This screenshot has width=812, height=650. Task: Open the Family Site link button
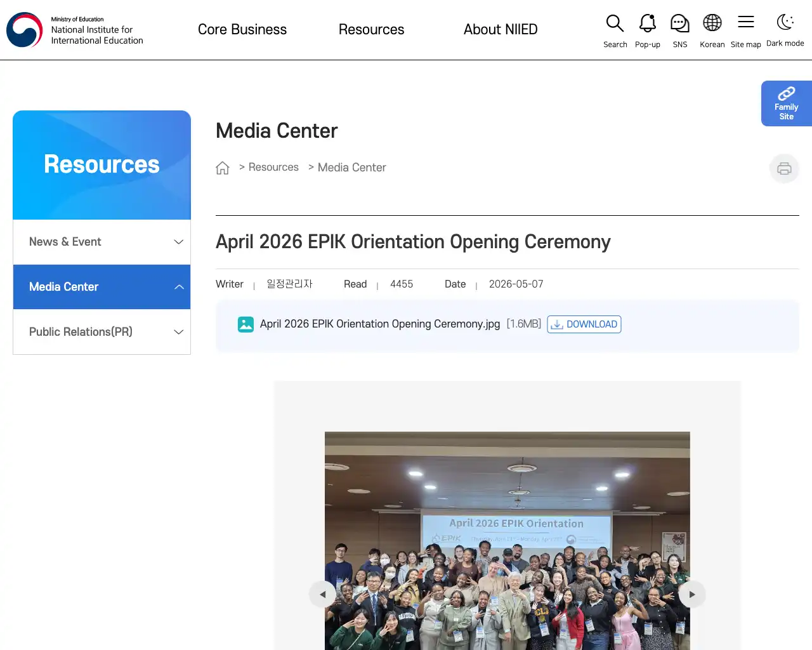click(x=787, y=103)
